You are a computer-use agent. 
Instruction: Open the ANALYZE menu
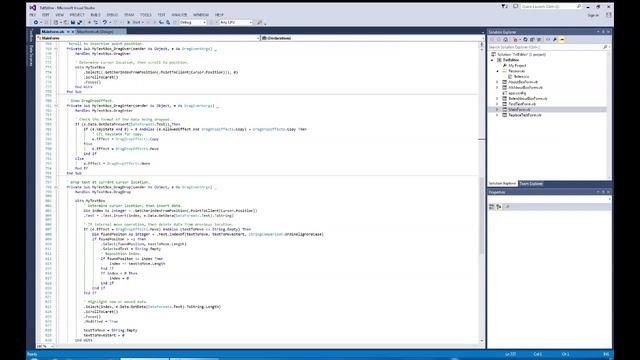pyautogui.click(x=179, y=15)
